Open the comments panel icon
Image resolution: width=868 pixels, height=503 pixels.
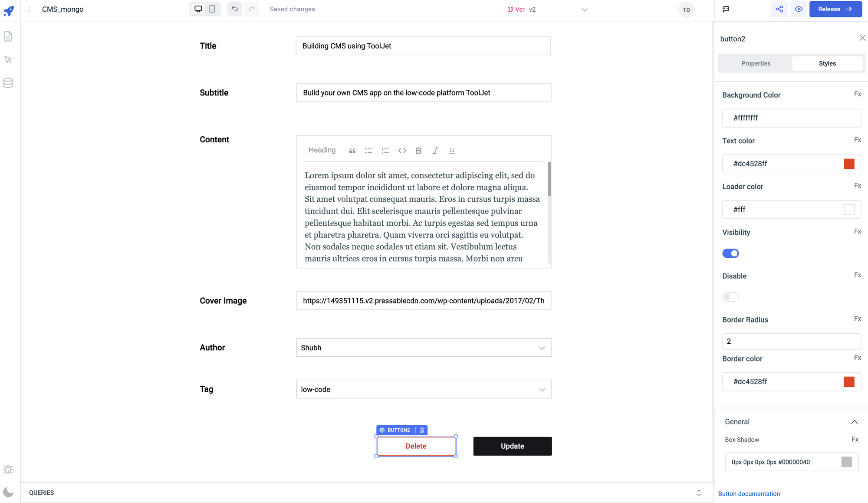(x=726, y=9)
